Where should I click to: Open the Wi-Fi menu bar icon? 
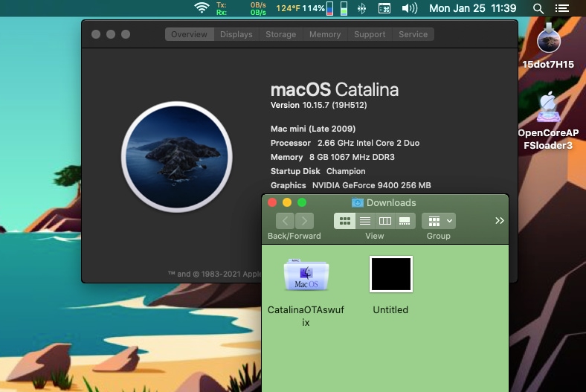tap(202, 8)
